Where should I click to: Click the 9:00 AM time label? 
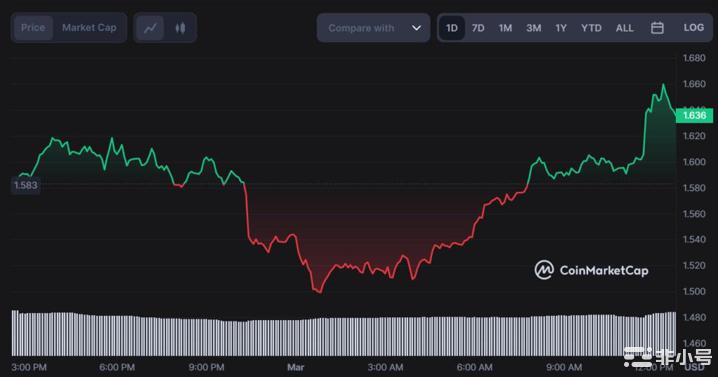[x=564, y=367]
